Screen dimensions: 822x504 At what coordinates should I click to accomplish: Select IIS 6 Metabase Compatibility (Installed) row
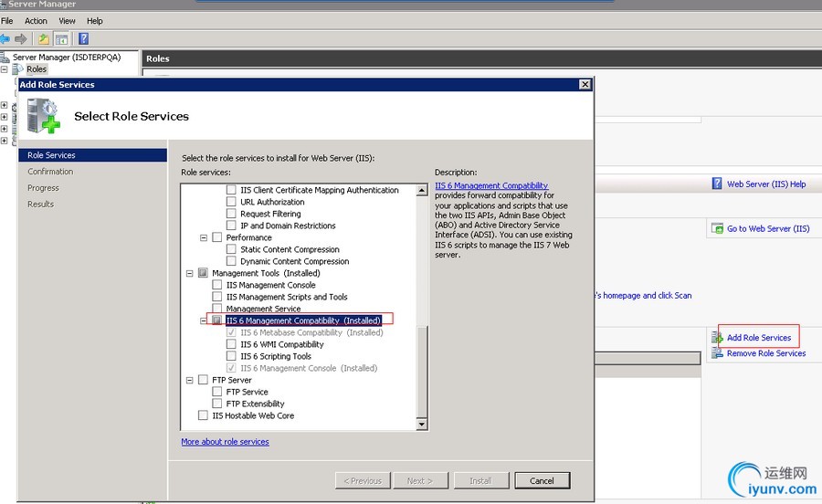(x=311, y=332)
